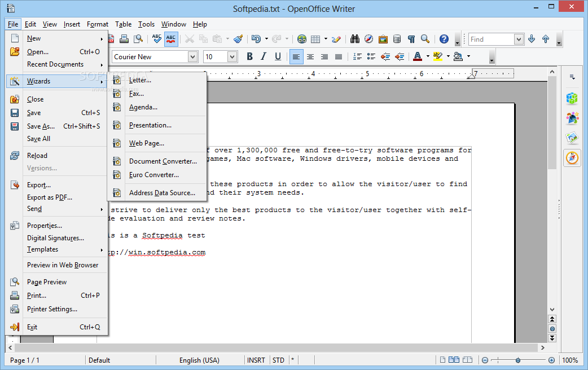Click the Book view layout icon in the status bar
The image size is (588, 370).
(x=468, y=360)
